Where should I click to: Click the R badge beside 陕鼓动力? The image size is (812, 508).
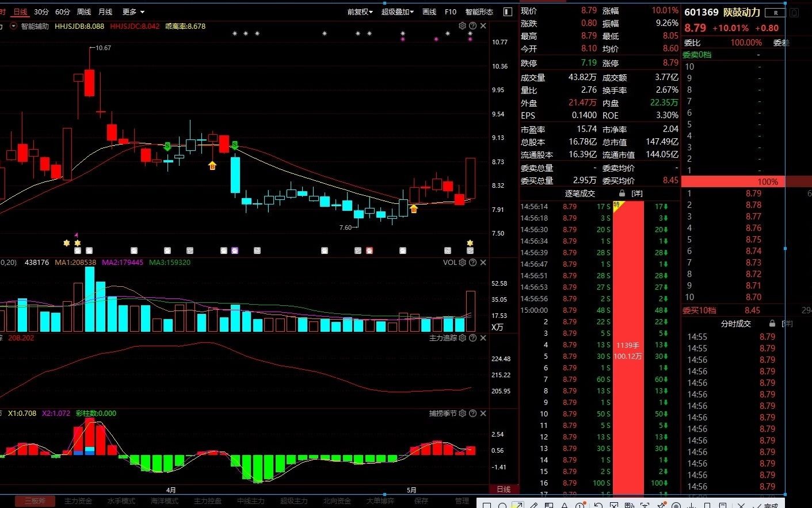click(x=776, y=13)
